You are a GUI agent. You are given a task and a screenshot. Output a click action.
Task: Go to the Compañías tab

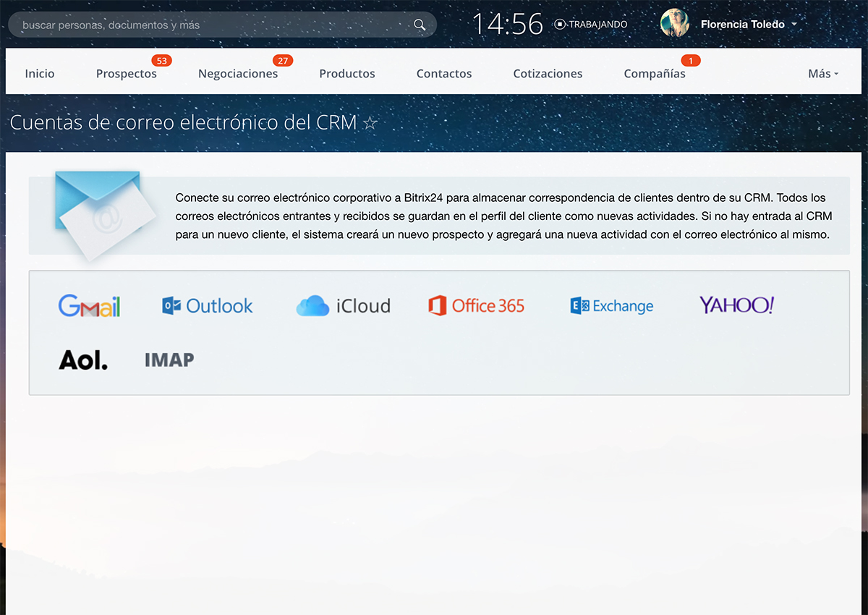tap(655, 74)
